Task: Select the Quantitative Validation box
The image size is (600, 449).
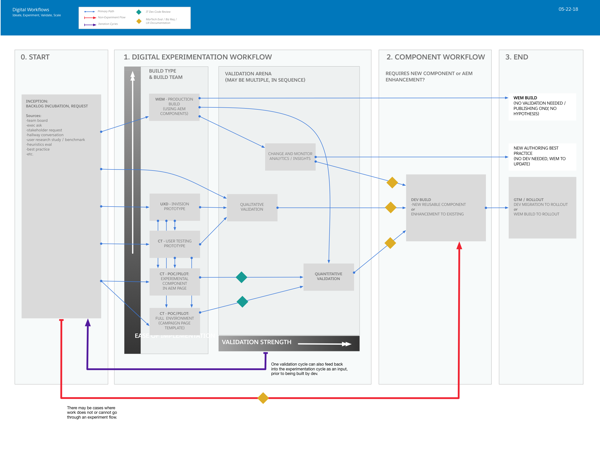Action: (x=328, y=277)
